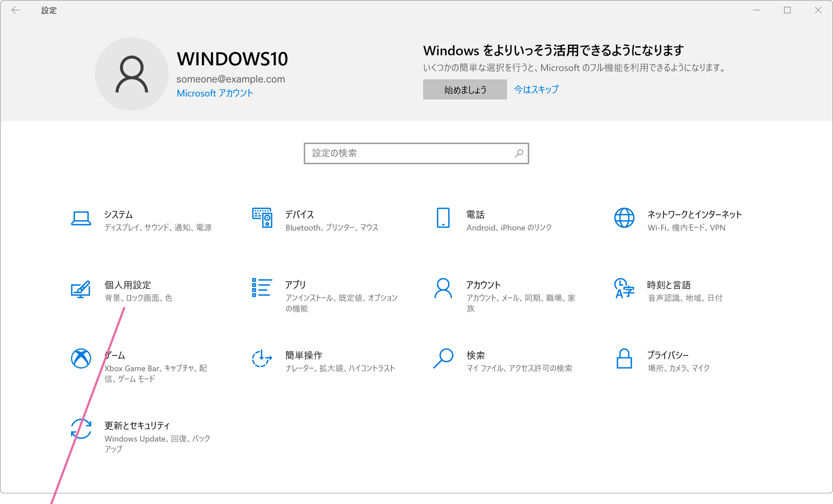Select the 簡単操作 title text
Screen dimensions: 833x504
(x=304, y=355)
